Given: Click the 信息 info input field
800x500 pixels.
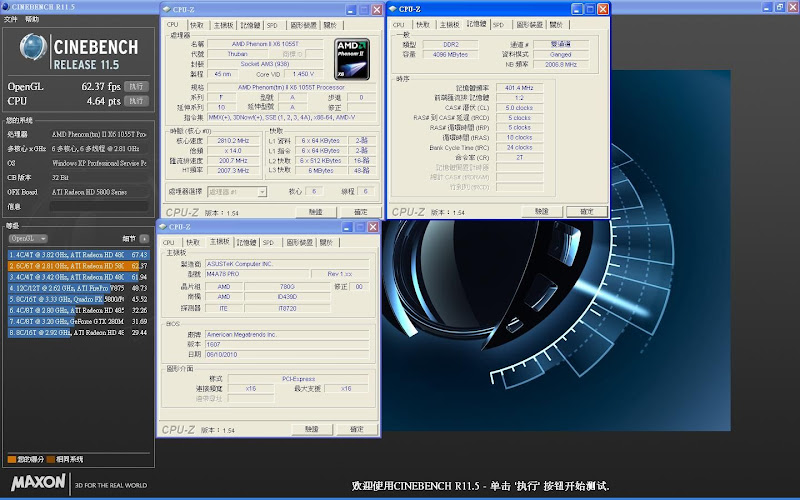Looking at the screenshot, I should 98,207.
